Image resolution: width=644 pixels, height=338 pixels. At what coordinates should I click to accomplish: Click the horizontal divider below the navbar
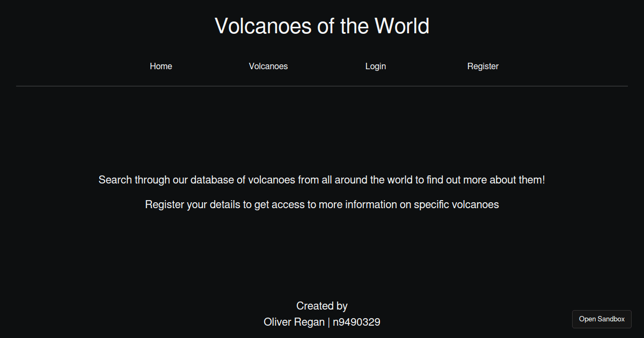coord(322,86)
